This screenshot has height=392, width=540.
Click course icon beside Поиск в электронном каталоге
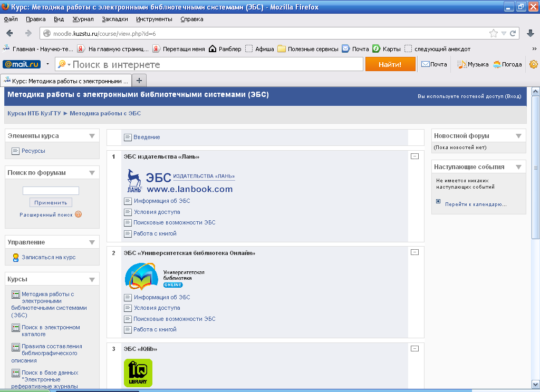coord(15,328)
